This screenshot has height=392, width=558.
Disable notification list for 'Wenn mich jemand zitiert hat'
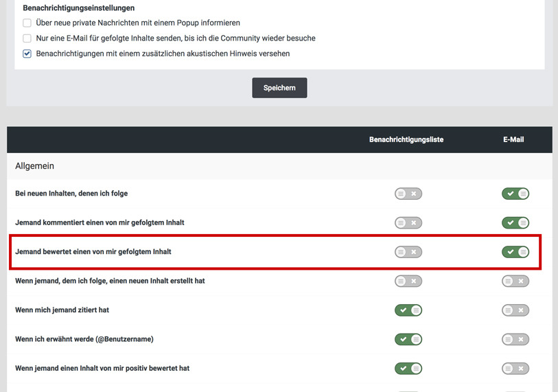[x=408, y=310]
